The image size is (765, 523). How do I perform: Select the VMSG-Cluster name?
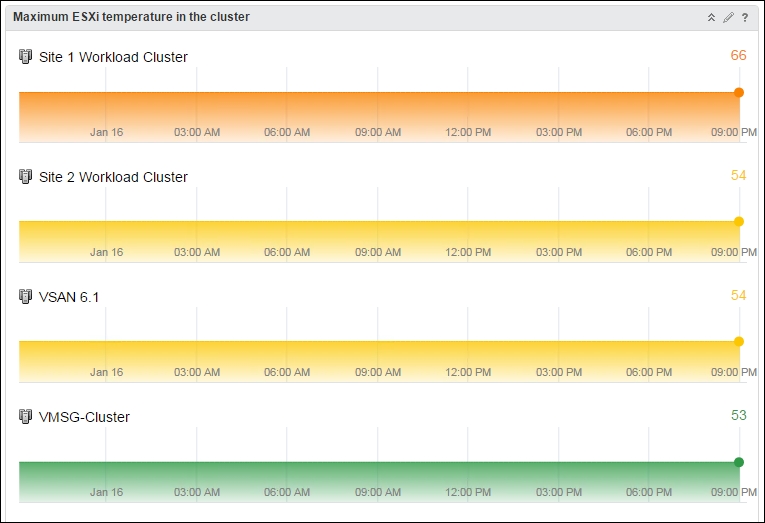pos(84,417)
